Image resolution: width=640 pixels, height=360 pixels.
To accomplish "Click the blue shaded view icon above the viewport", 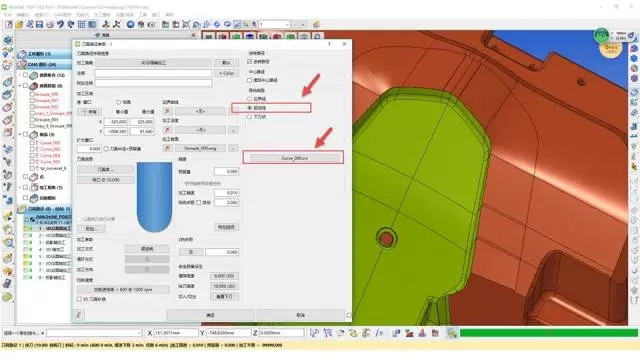I will pyautogui.click(x=250, y=37).
